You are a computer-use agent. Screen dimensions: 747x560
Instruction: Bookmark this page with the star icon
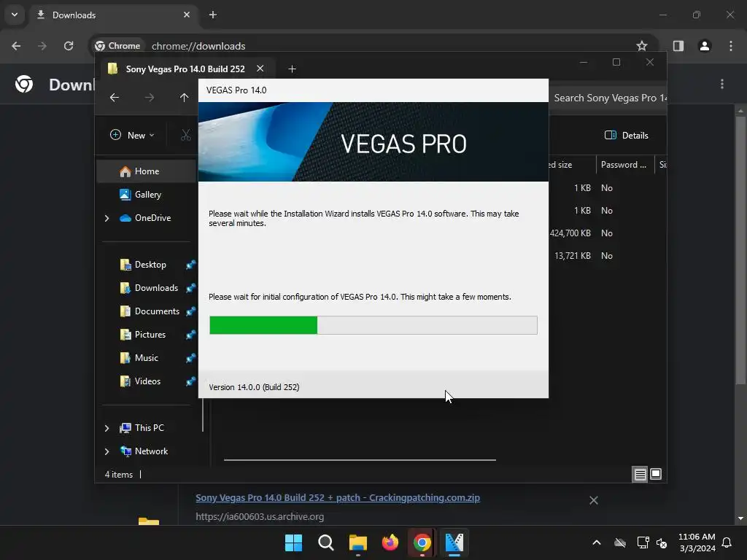pos(642,46)
